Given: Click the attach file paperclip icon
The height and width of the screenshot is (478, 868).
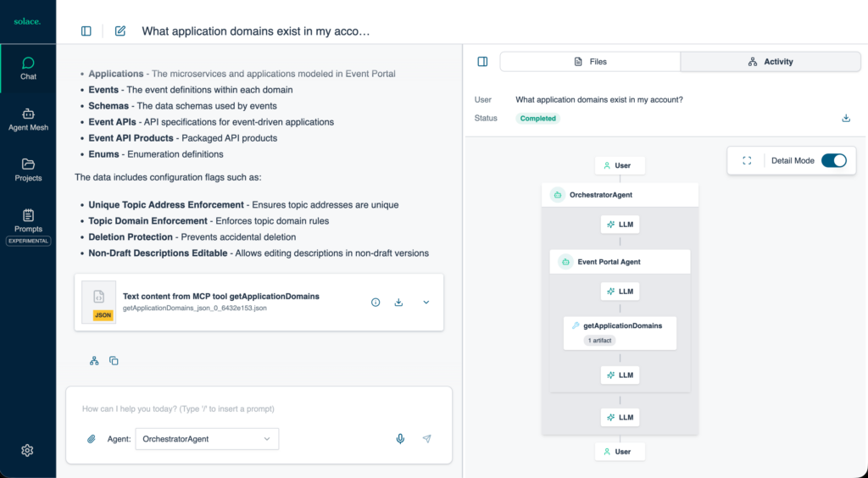Looking at the screenshot, I should tap(92, 439).
